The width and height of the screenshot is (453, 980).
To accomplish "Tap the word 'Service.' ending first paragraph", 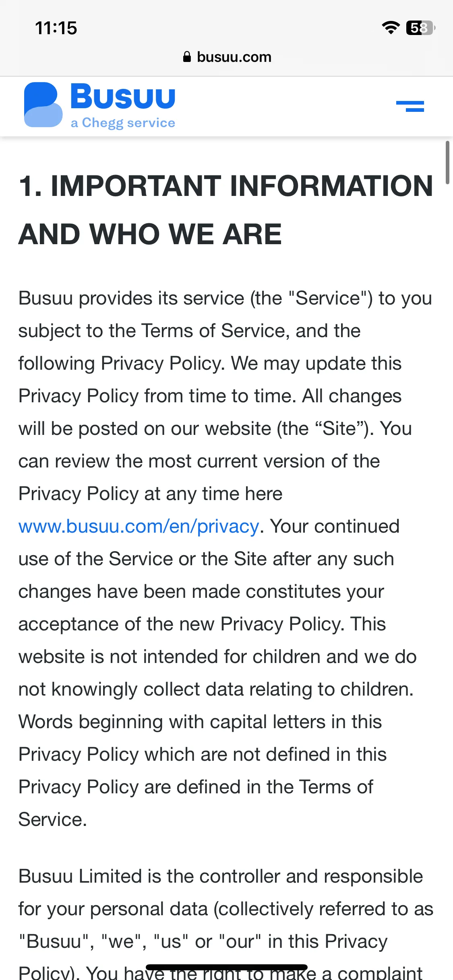I will 53,819.
